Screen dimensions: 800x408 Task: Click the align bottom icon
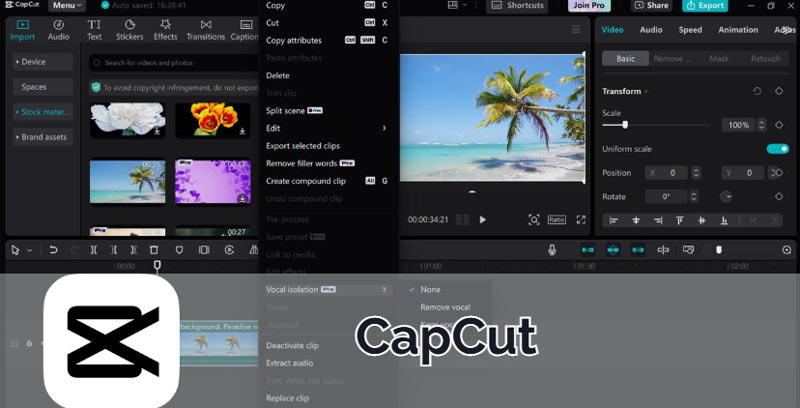(x=724, y=220)
